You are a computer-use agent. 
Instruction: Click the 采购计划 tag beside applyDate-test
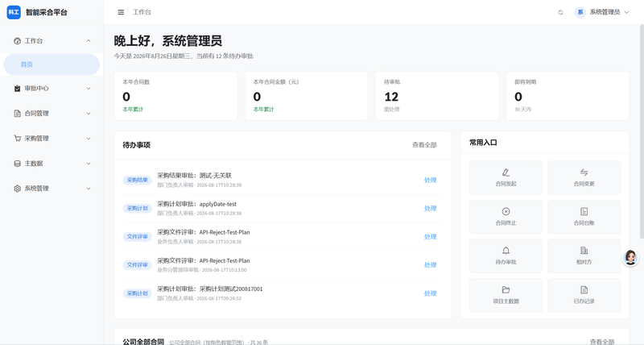(x=137, y=209)
